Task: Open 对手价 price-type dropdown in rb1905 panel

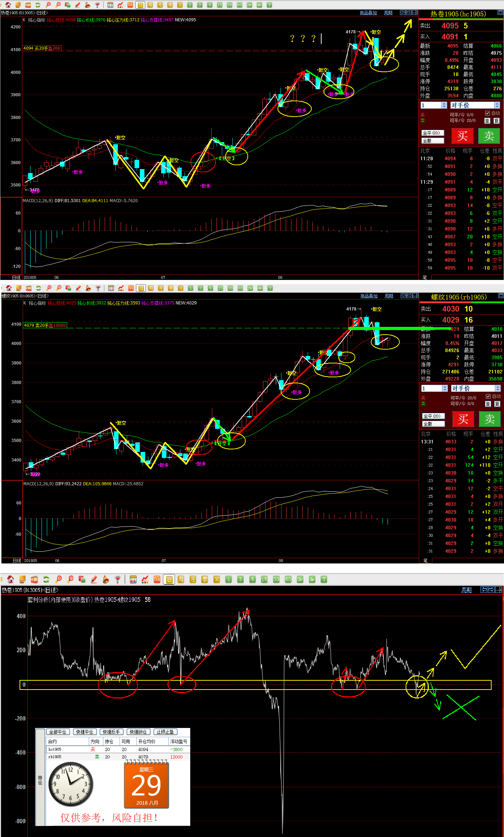Action: pos(498,388)
